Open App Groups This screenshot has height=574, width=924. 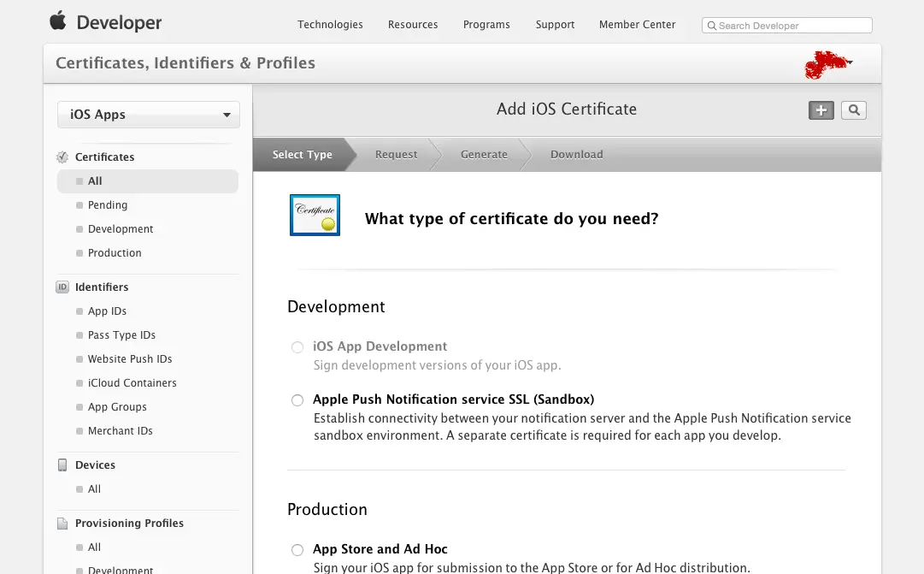[x=117, y=407]
